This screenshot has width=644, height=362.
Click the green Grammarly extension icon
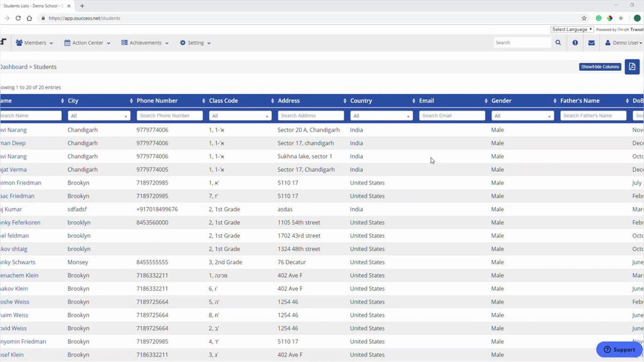pos(598,18)
